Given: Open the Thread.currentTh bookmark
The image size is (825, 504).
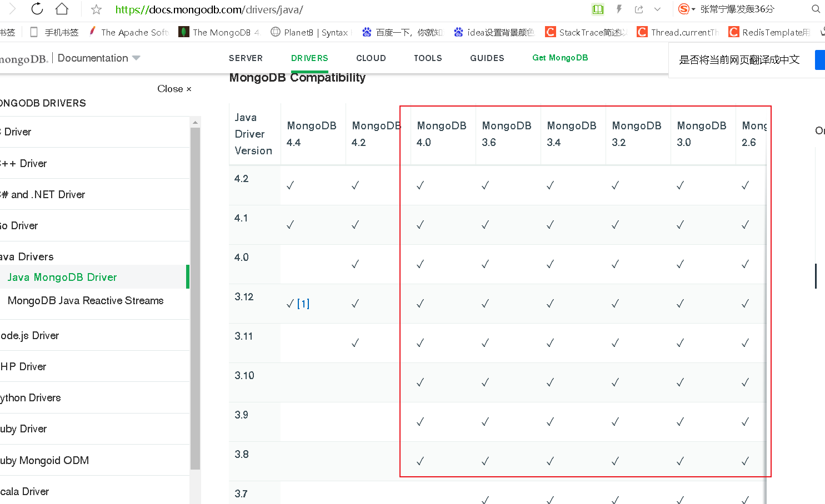Looking at the screenshot, I should coord(677,32).
